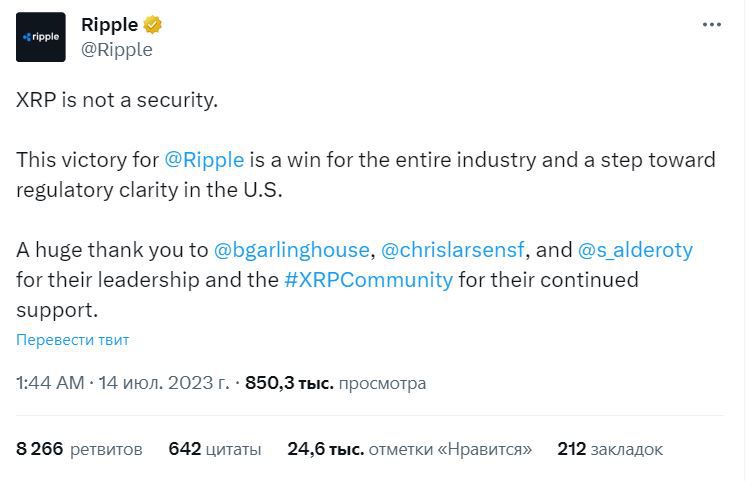Click the gold verified badge
The width and height of the screenshot is (746, 481).
click(x=153, y=25)
